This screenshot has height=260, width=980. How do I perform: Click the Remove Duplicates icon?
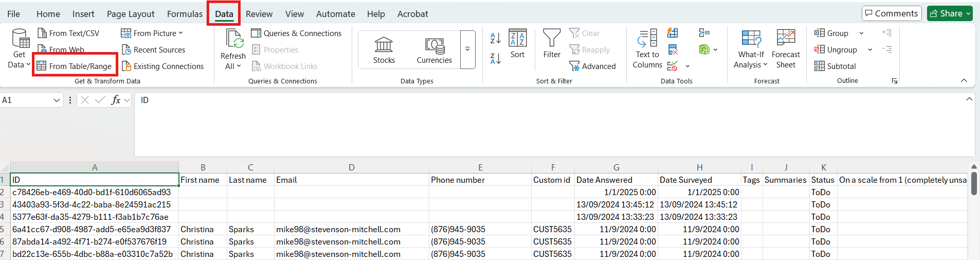[672, 50]
